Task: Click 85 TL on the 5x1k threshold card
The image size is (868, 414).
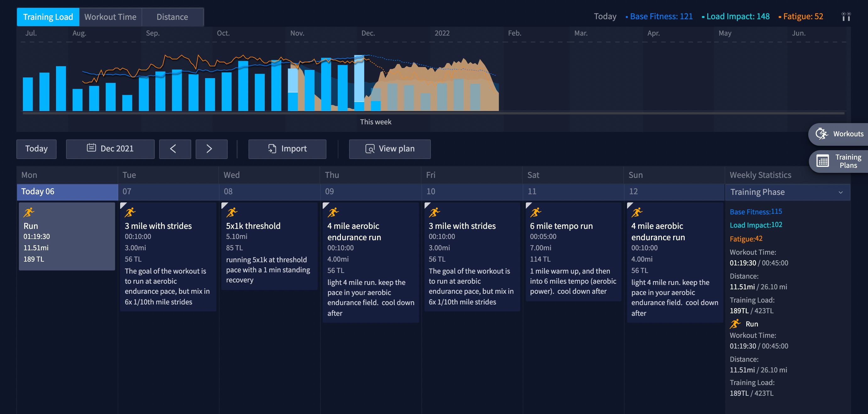Action: [x=234, y=248]
